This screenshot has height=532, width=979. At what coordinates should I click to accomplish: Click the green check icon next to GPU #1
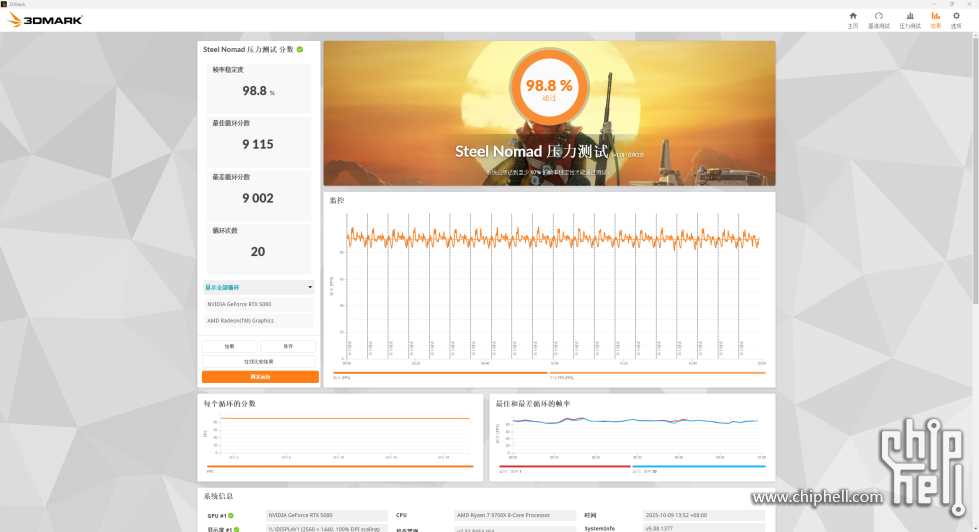click(230, 516)
